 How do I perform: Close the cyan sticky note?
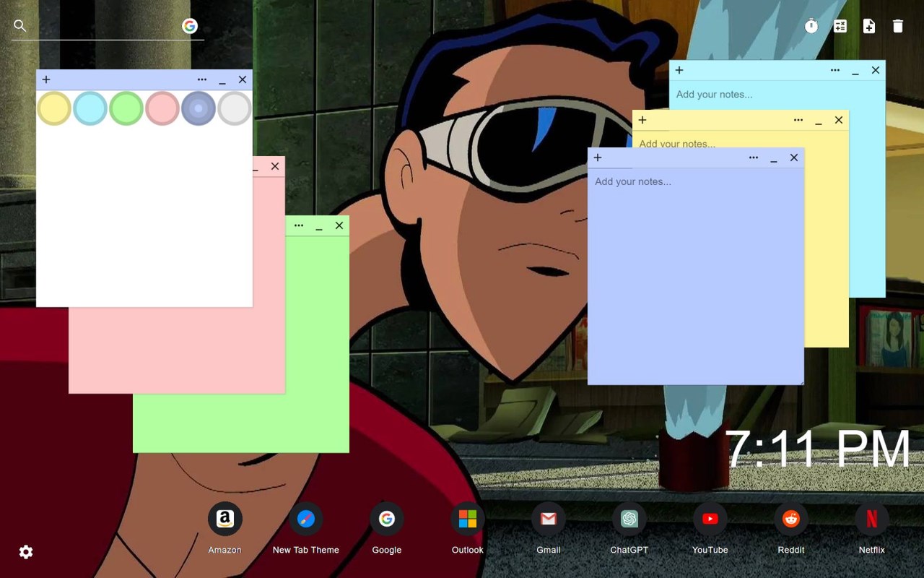(x=876, y=70)
